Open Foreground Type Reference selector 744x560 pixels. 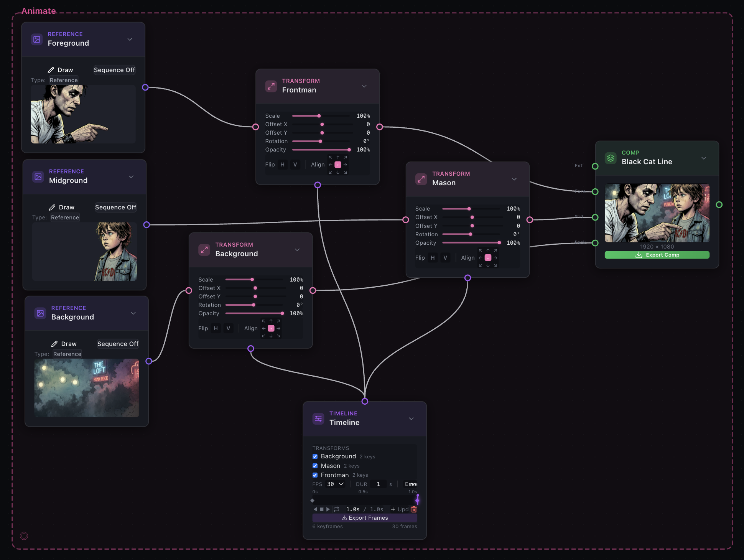[x=64, y=80]
